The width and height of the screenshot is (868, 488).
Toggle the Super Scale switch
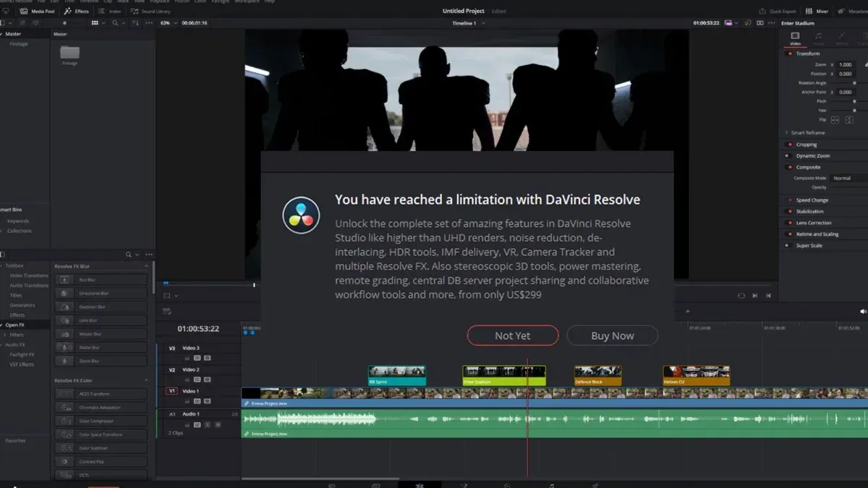pos(788,246)
